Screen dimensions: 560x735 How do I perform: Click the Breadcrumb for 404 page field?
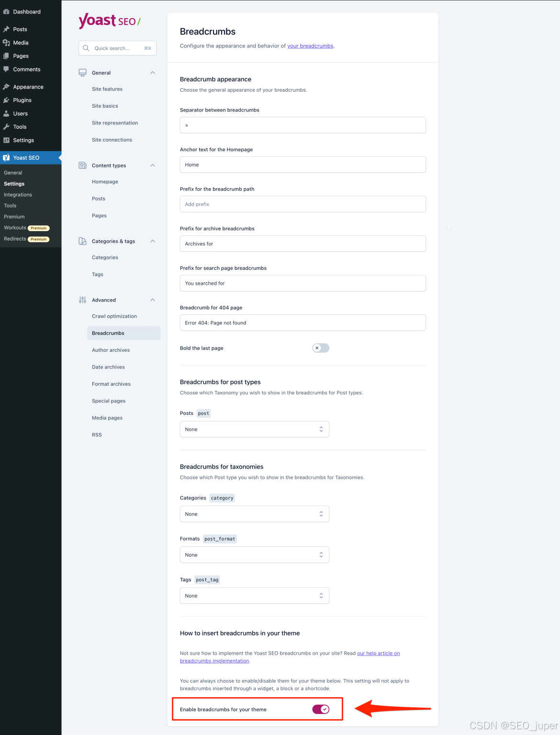point(303,323)
